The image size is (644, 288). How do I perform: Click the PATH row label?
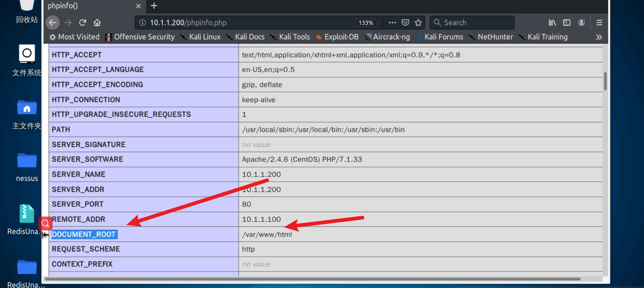61,129
